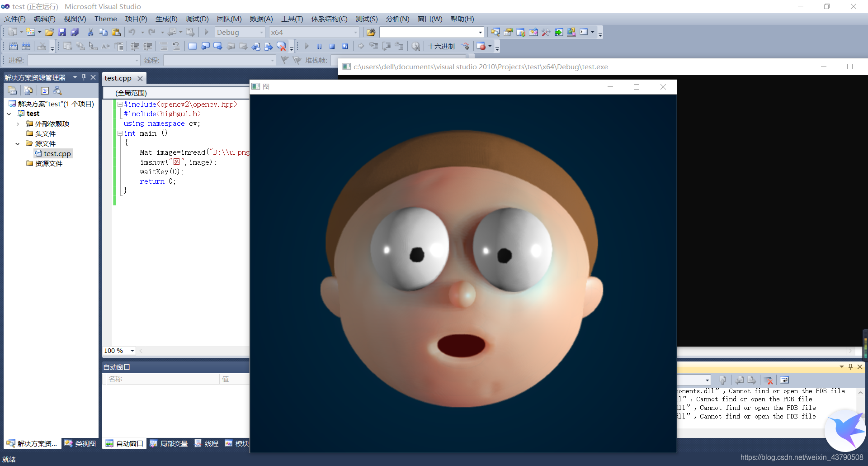The width and height of the screenshot is (868, 466).
Task: Click the Decrease Indent icon
Action: tap(135, 46)
